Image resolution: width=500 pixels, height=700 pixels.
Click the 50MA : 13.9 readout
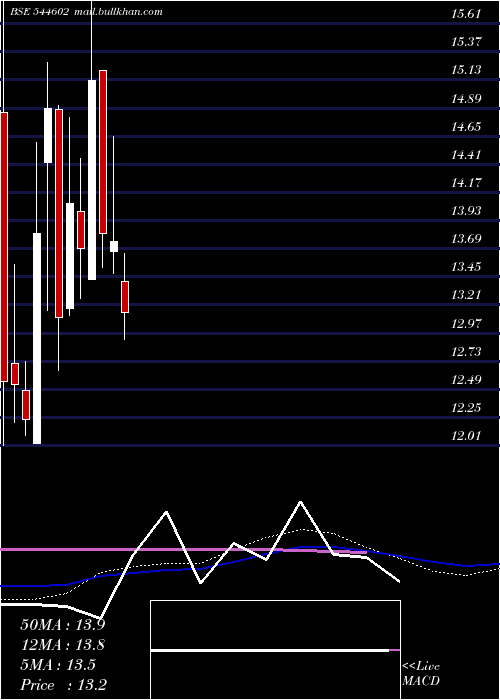(63, 625)
